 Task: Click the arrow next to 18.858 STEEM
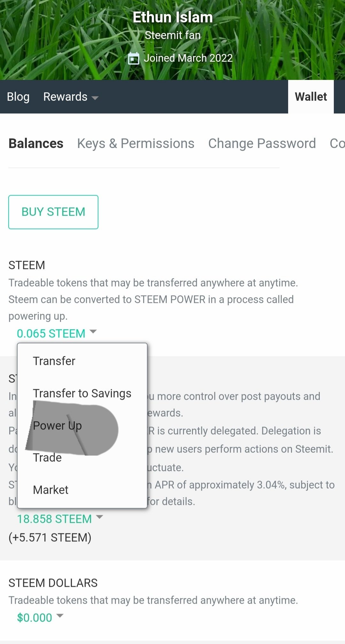click(100, 517)
